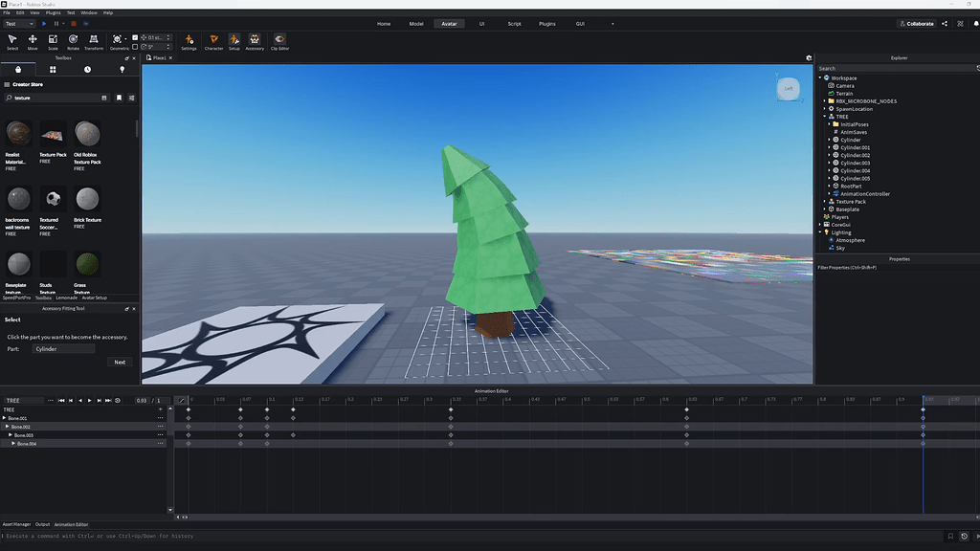
Task: Click the notifications bell icon
Action: click(976, 24)
